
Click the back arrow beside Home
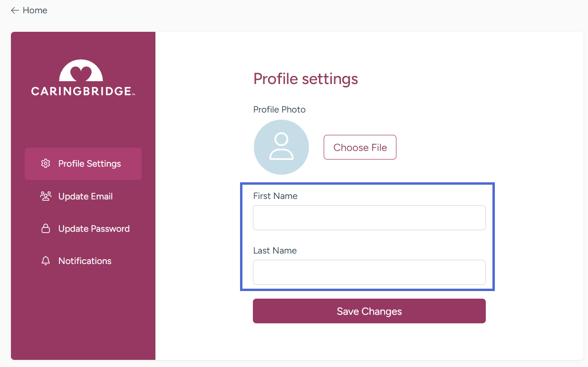(x=14, y=10)
